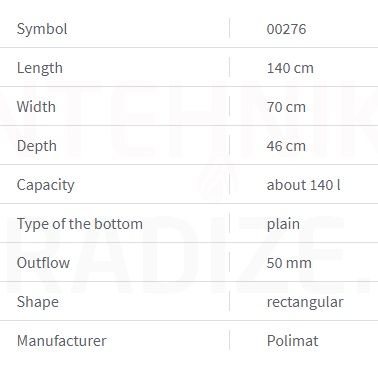Select the 00276 symbol value

[x=286, y=29]
